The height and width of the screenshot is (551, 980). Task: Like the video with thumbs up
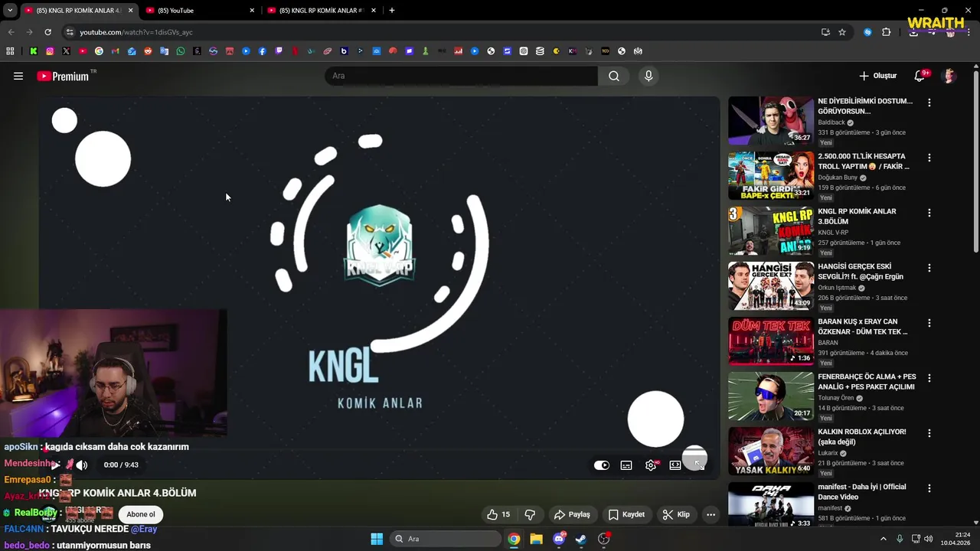498,514
